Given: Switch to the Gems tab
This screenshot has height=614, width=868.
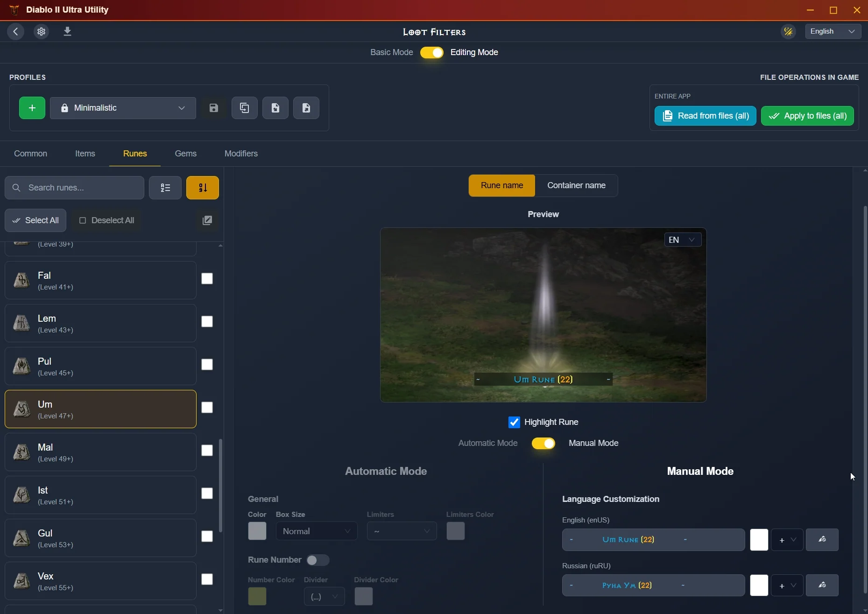Looking at the screenshot, I should 186,154.
